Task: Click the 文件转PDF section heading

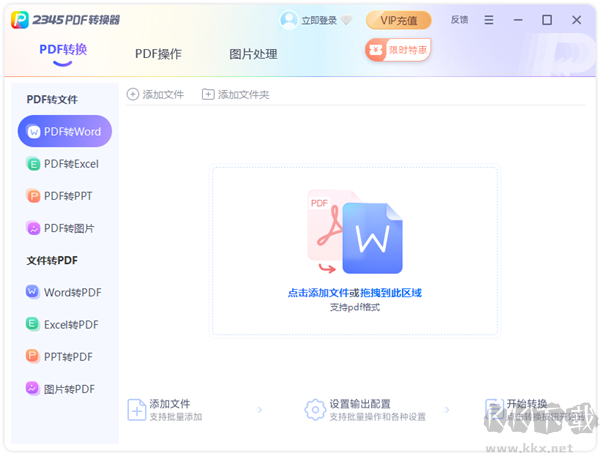Action: pos(52,261)
